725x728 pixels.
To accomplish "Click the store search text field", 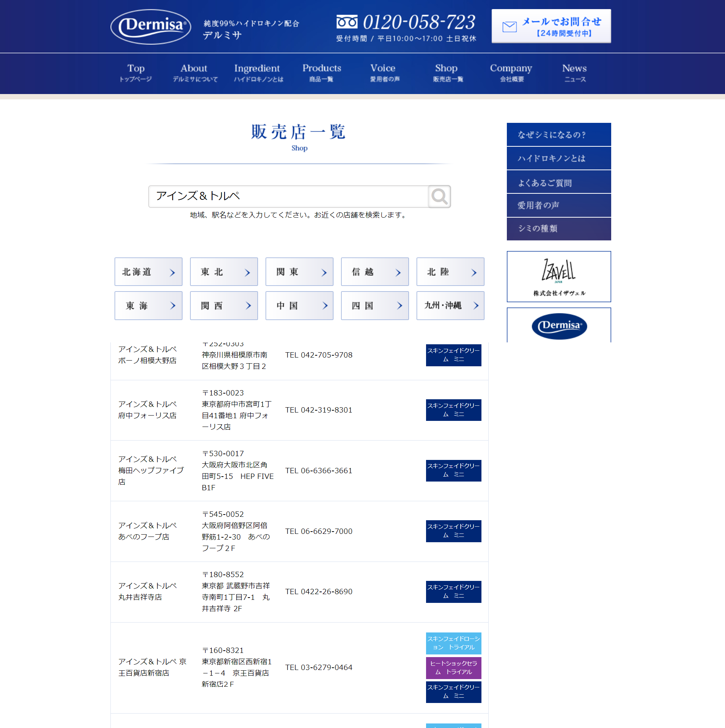I will [288, 196].
